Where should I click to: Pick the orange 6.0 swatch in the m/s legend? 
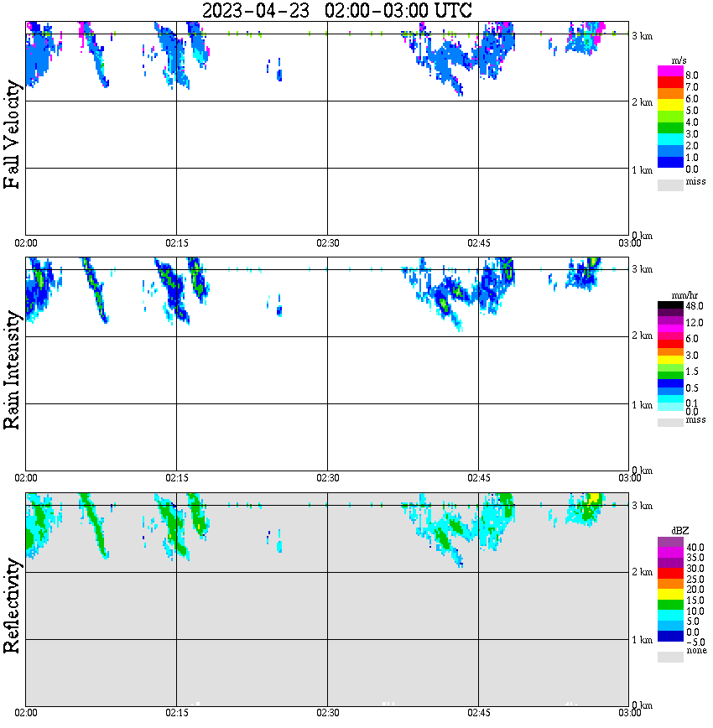coord(670,94)
